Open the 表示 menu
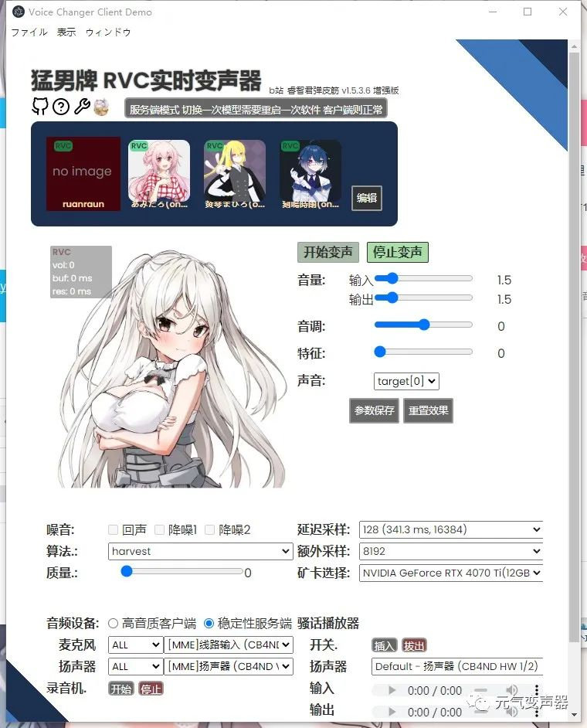The height and width of the screenshot is (728, 587). (66, 32)
